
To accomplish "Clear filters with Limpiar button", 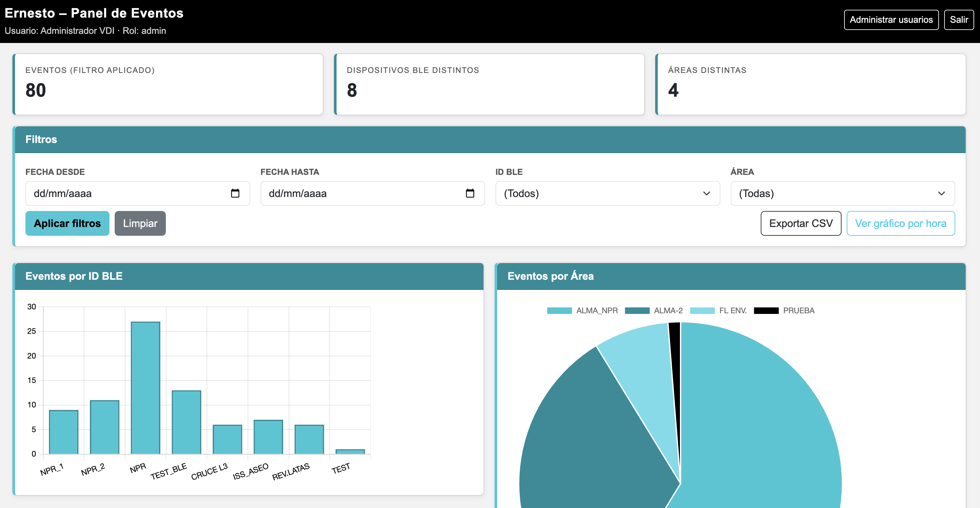I will pos(140,223).
